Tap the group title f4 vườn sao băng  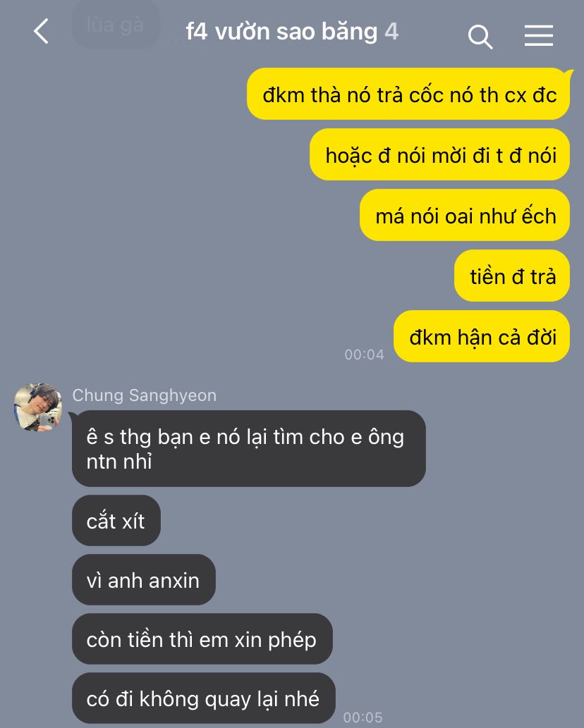[281, 32]
